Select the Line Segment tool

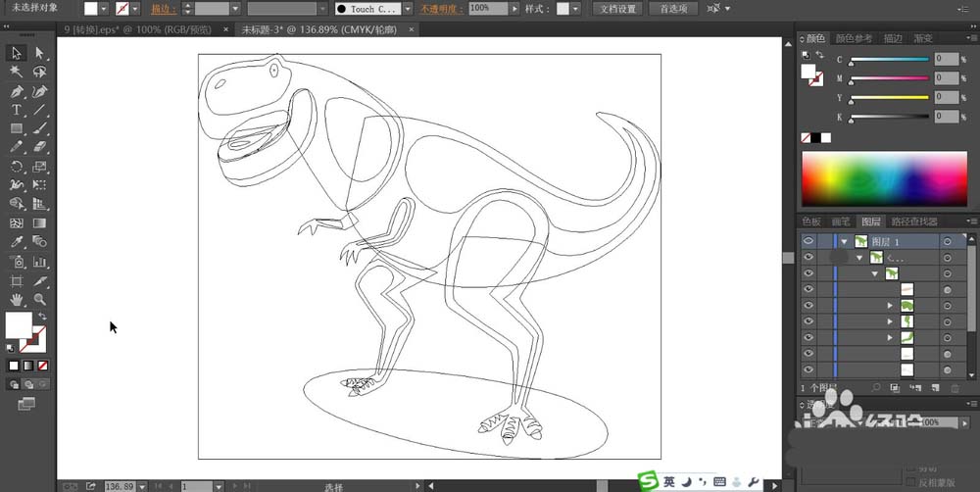(x=39, y=110)
